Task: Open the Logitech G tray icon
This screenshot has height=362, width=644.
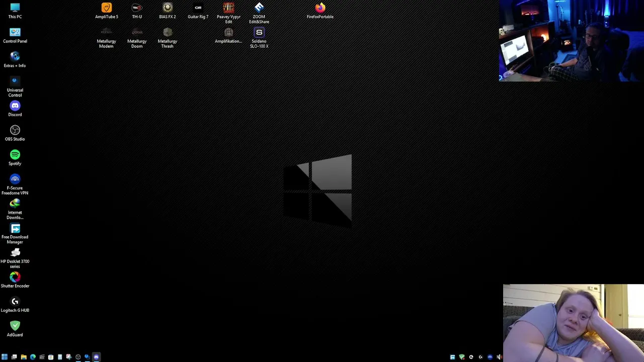Action: pos(480,357)
